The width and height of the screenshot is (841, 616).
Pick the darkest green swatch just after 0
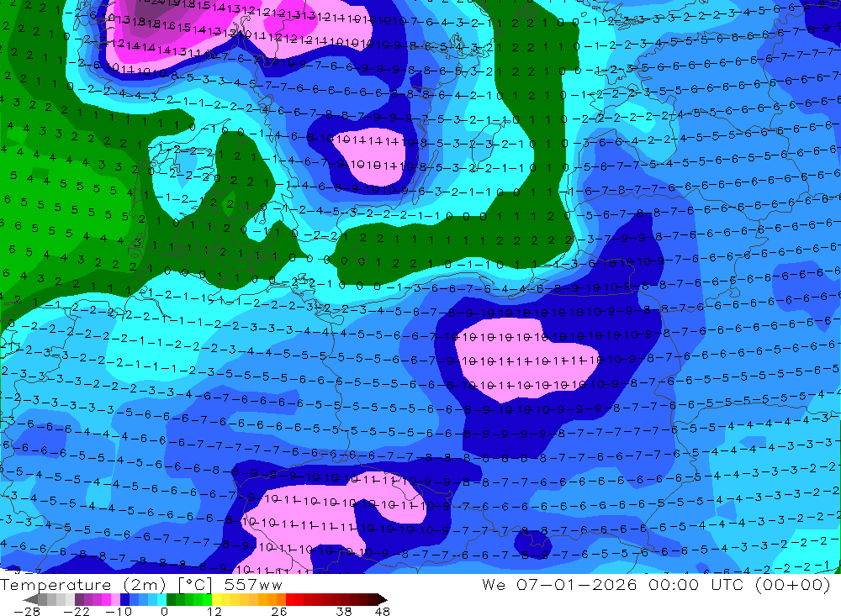(x=171, y=599)
